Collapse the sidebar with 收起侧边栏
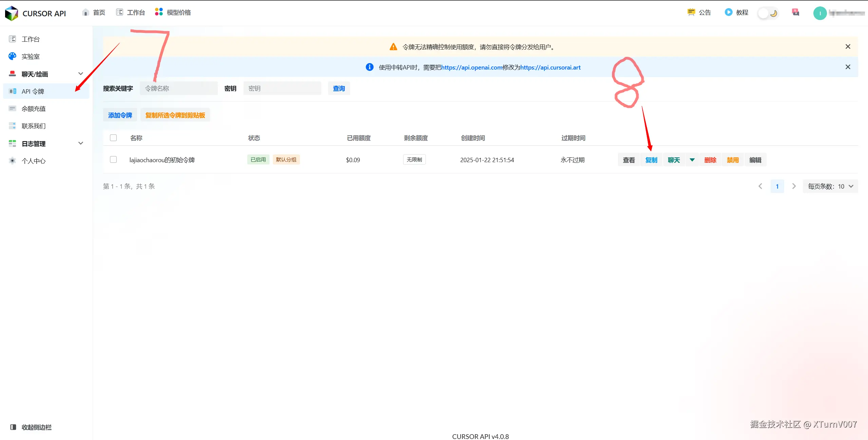The height and width of the screenshot is (440, 868). click(x=31, y=427)
